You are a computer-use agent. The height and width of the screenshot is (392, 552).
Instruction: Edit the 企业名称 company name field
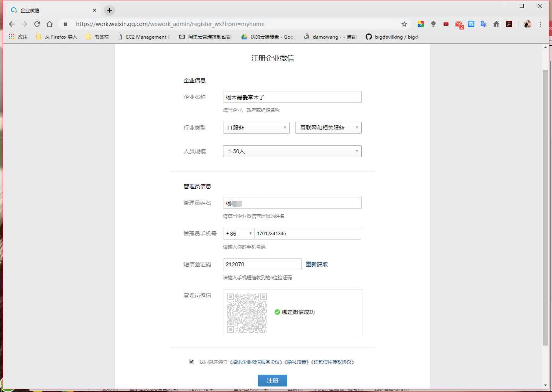click(292, 97)
